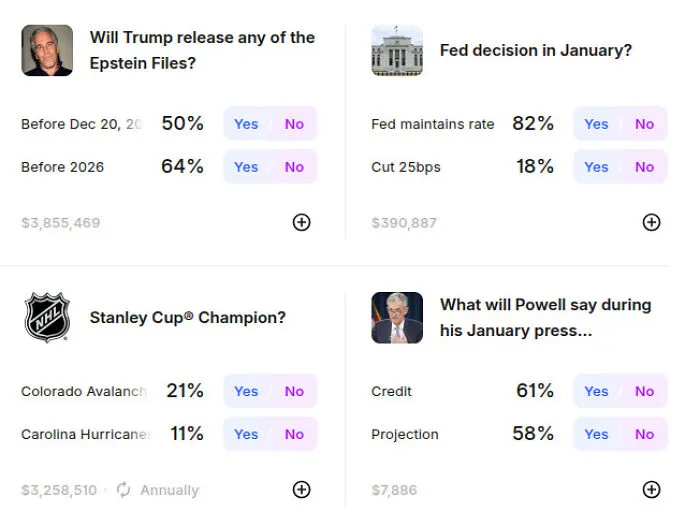Open 'Will Trump release any of the Epstein Files?' market
The width and height of the screenshot is (700, 526).
tap(202, 50)
